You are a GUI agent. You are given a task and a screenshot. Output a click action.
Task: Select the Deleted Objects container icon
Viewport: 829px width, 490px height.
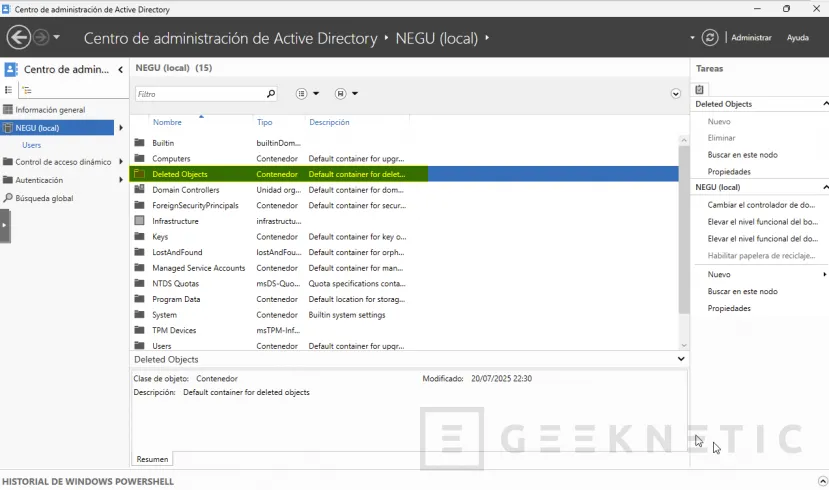[140, 173]
